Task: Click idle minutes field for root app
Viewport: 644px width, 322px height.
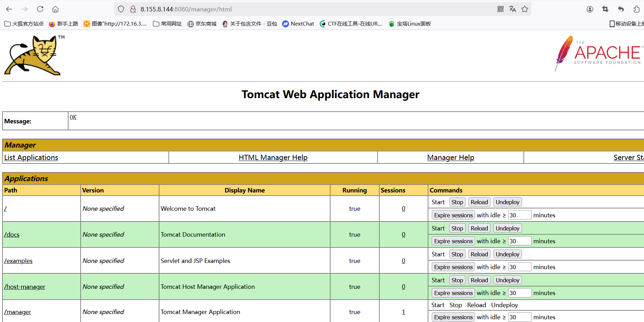Action: click(x=520, y=215)
